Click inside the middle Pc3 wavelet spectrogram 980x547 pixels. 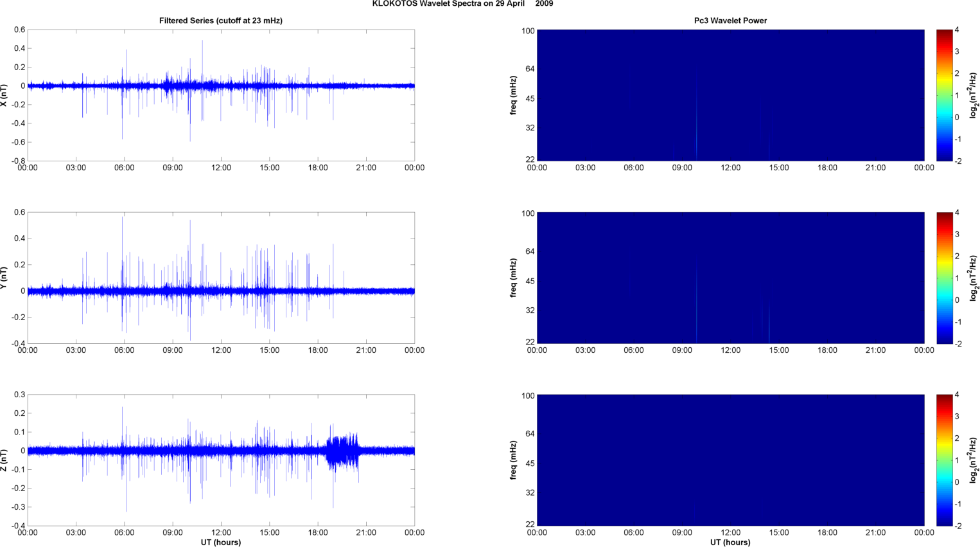click(x=730, y=278)
